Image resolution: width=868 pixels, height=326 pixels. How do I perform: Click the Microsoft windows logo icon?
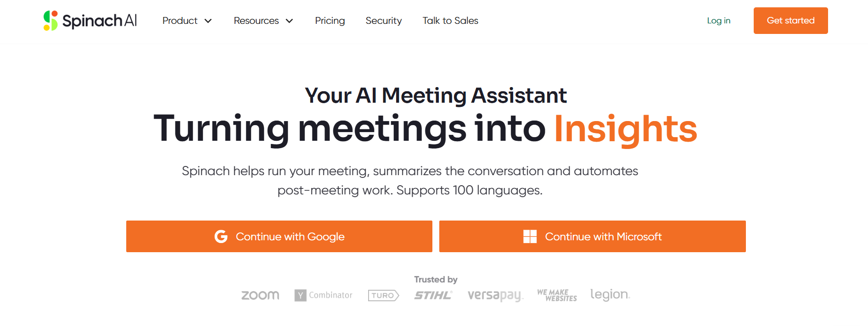[x=530, y=237]
